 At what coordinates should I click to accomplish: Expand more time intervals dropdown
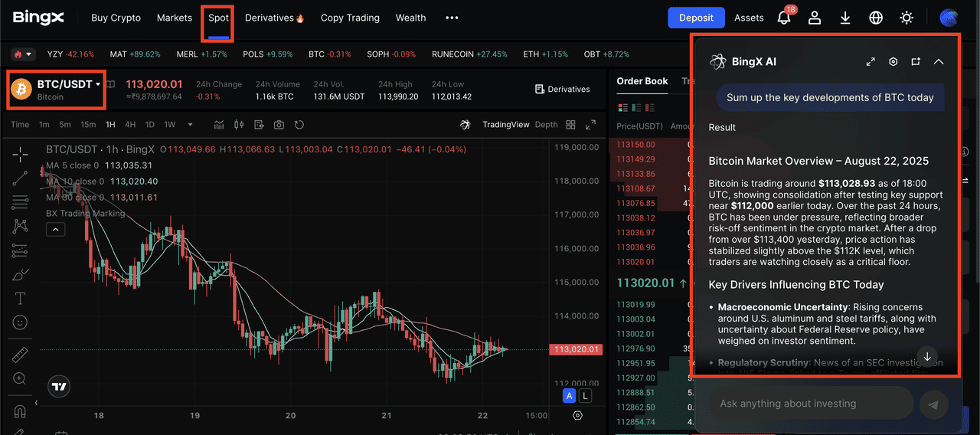coord(191,125)
